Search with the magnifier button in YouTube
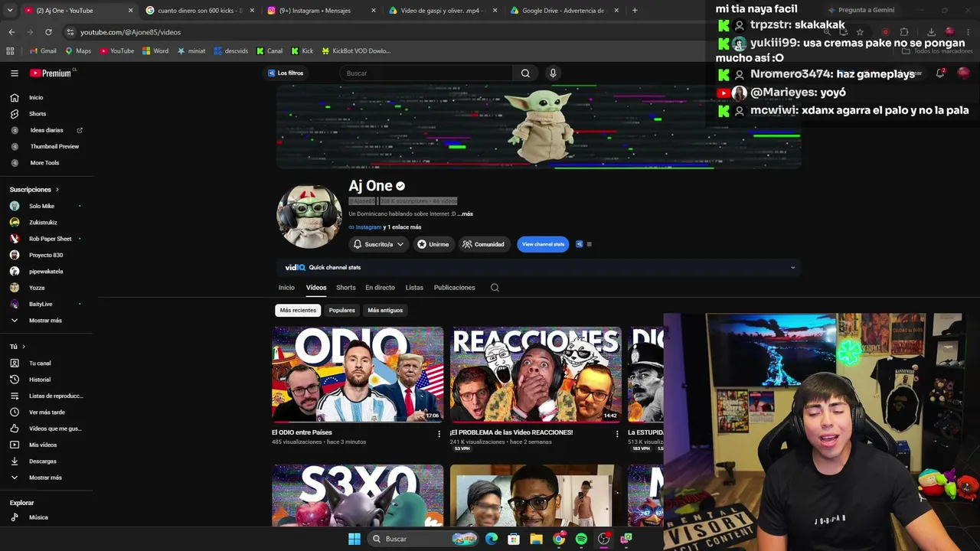 525,73
